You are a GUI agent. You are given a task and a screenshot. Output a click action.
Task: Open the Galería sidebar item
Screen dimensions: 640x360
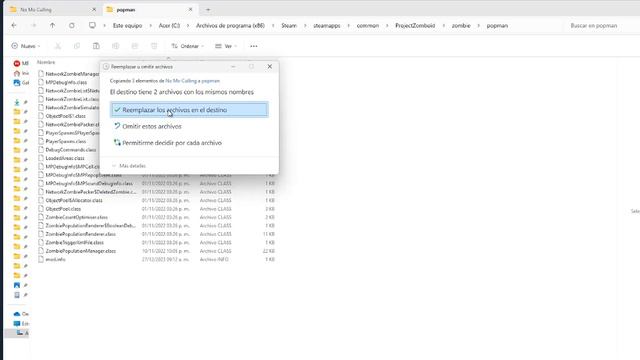point(21,82)
